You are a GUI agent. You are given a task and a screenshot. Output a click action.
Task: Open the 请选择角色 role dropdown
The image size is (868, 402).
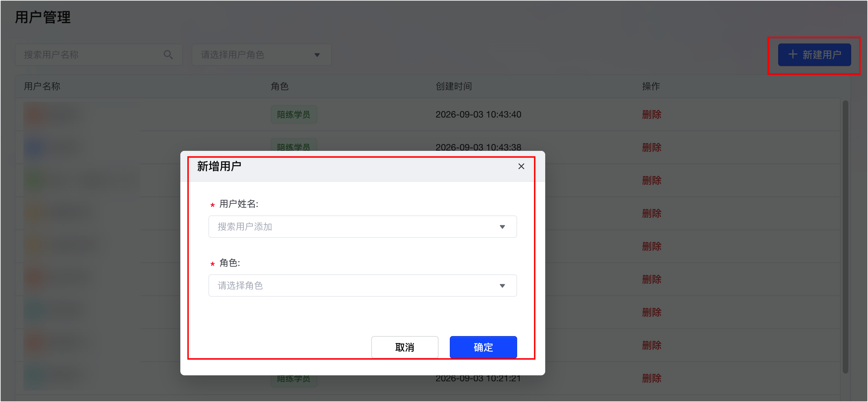[x=362, y=286]
